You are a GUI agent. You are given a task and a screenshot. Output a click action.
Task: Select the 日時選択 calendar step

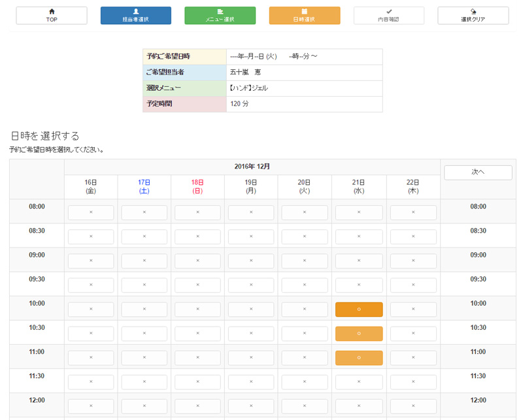coord(305,16)
